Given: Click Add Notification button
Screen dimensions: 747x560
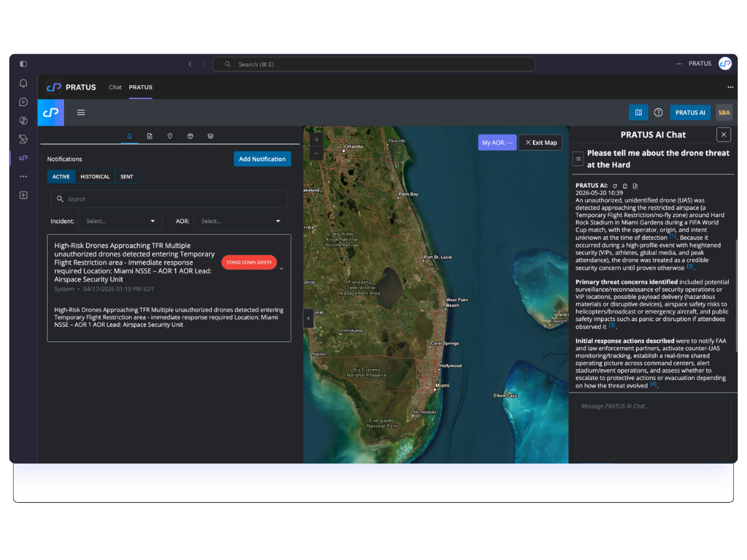Looking at the screenshot, I should pos(262,159).
